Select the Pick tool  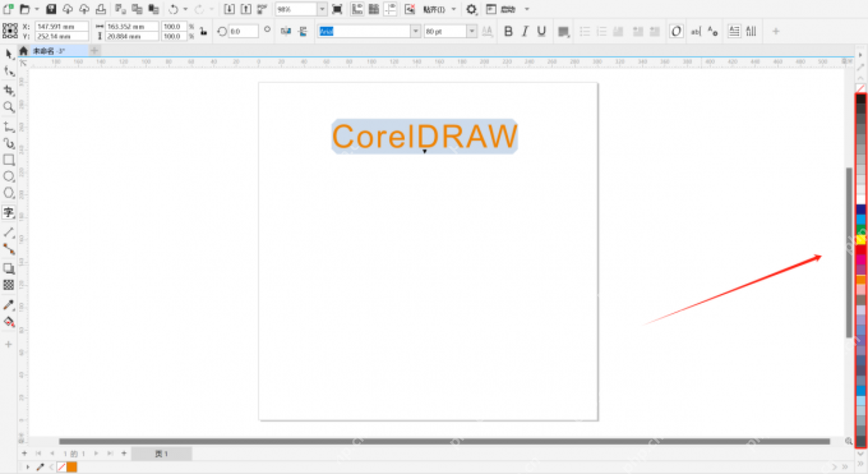(x=9, y=55)
